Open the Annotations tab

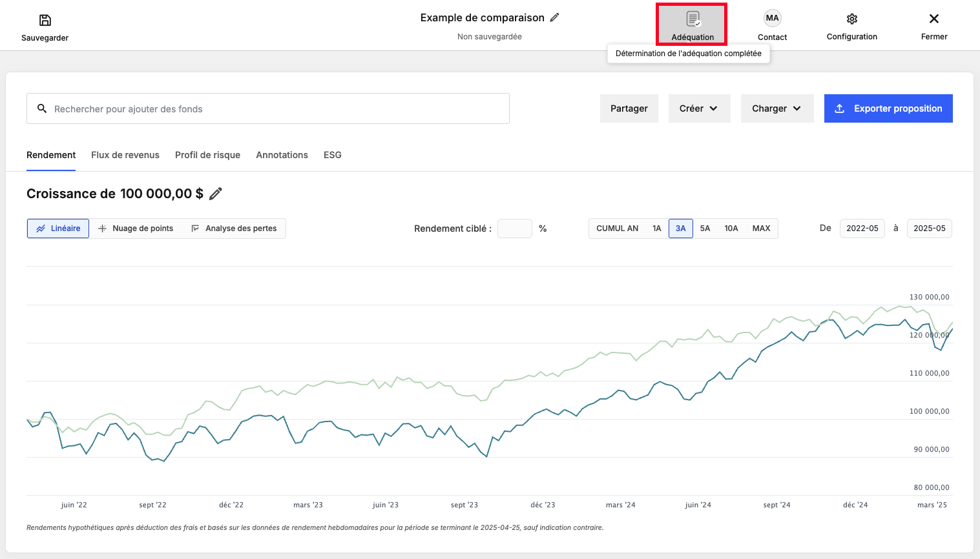282,155
